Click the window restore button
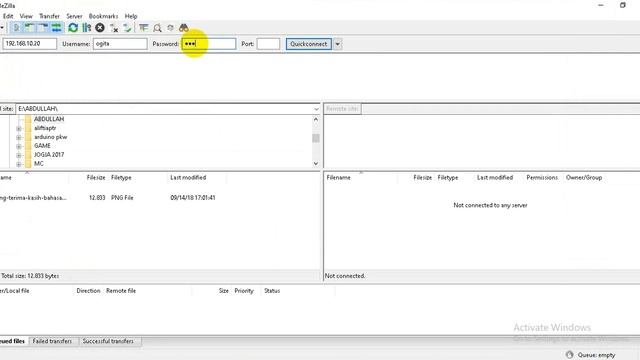 click(622, 5)
